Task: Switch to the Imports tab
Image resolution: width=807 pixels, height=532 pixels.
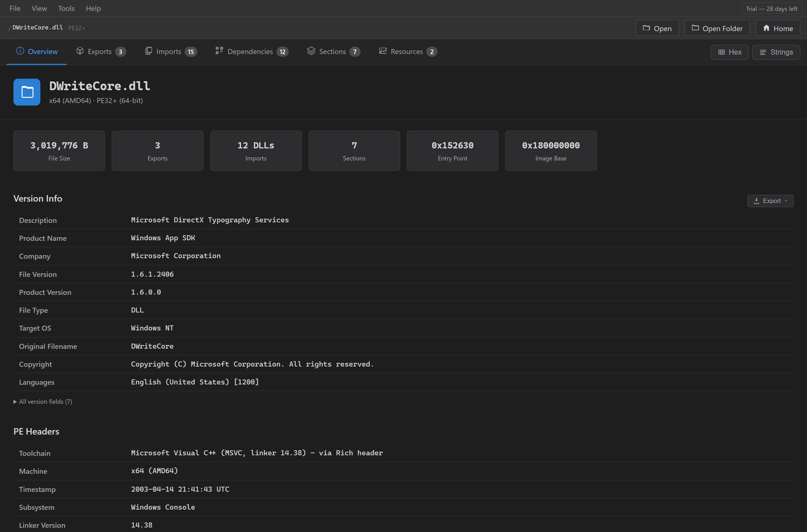Action: pyautogui.click(x=171, y=52)
